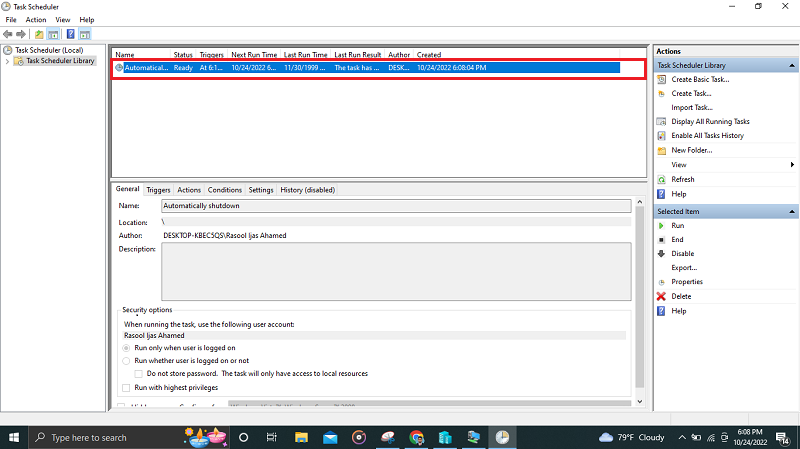Click the Properties icon in Selected Item

click(661, 282)
